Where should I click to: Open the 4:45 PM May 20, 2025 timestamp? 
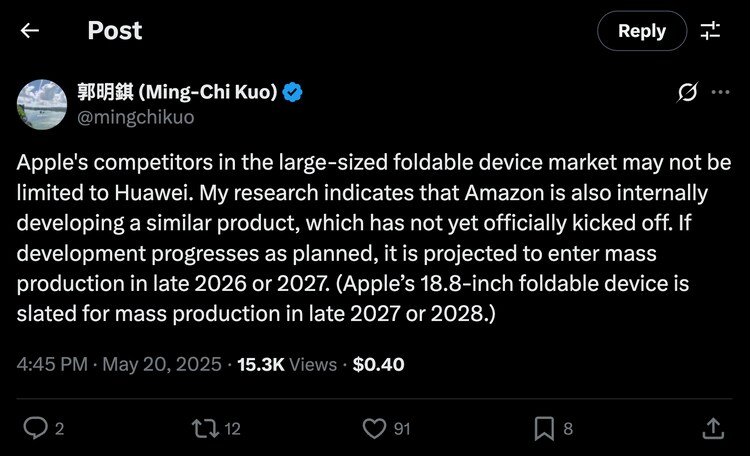[x=119, y=365]
